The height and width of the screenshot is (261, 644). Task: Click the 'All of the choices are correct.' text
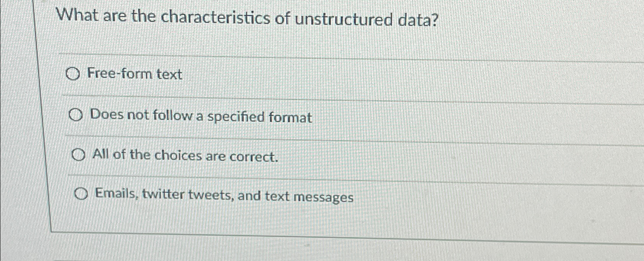click(186, 156)
